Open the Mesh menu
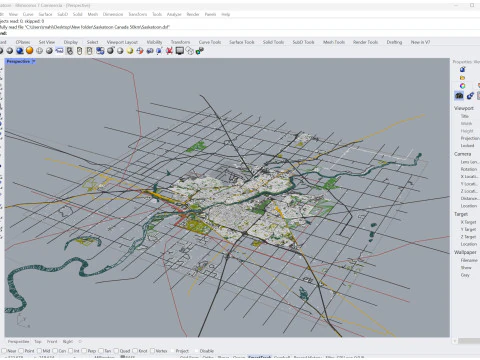The width and height of the screenshot is (480, 360). point(93,14)
